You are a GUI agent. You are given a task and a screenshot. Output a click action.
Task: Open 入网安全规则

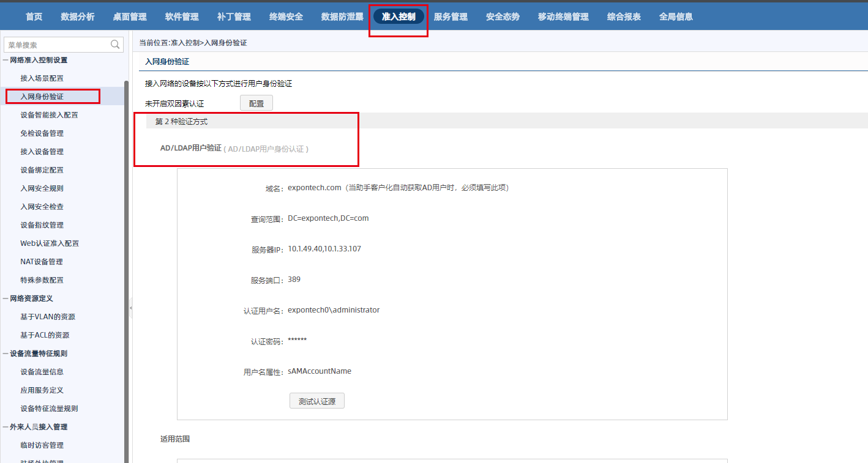coord(42,188)
